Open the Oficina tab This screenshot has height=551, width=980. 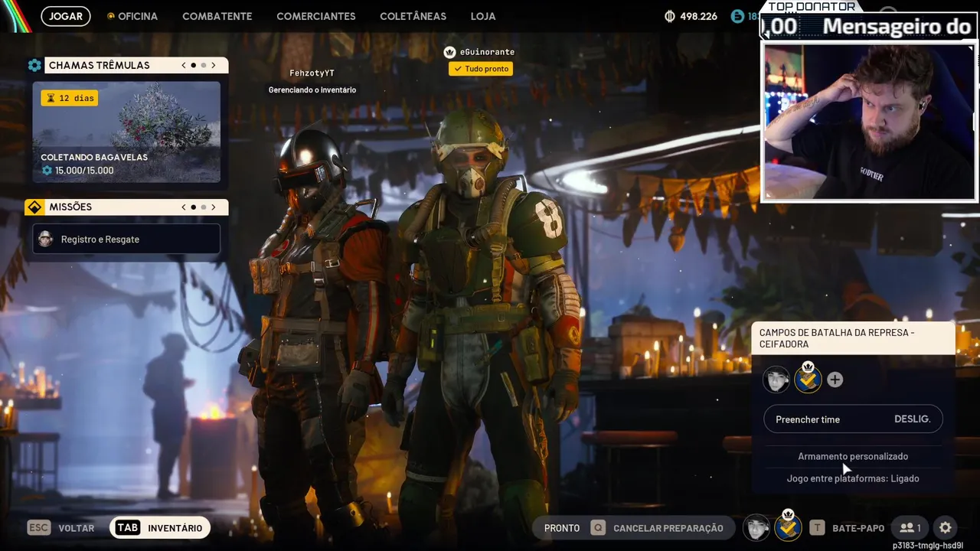click(x=138, y=16)
